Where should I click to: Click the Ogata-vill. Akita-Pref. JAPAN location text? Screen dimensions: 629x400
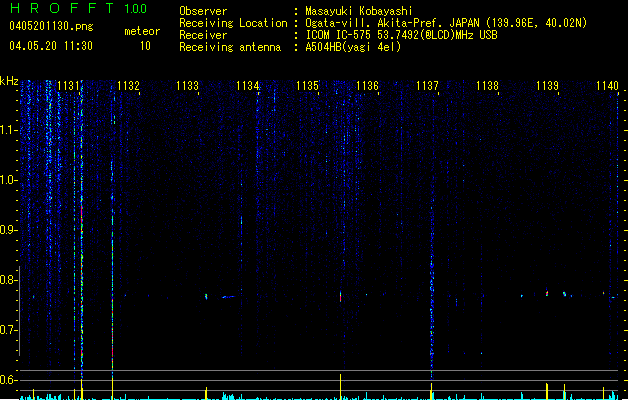(446, 23)
